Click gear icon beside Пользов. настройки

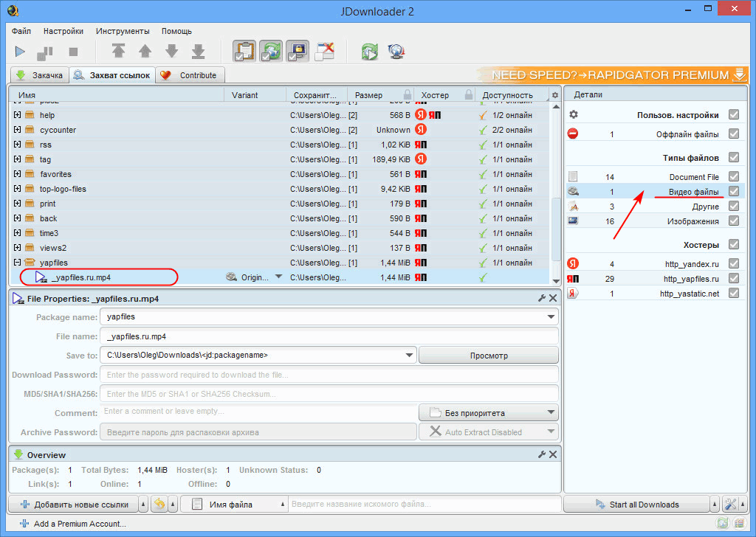(x=573, y=114)
